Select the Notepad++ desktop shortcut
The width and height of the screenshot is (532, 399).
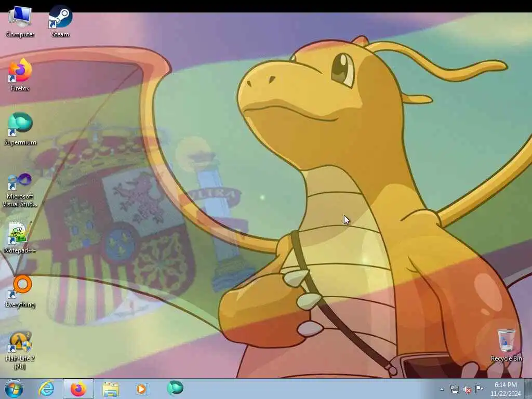20,238
